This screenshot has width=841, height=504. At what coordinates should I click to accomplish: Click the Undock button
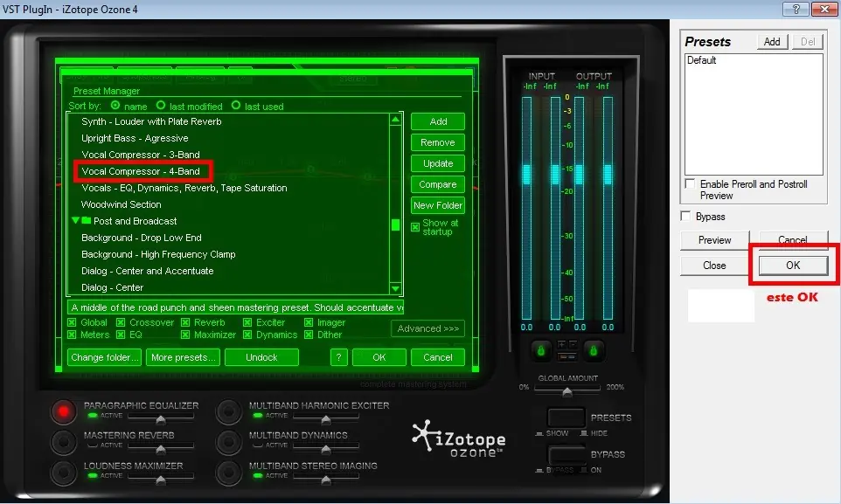tap(261, 357)
